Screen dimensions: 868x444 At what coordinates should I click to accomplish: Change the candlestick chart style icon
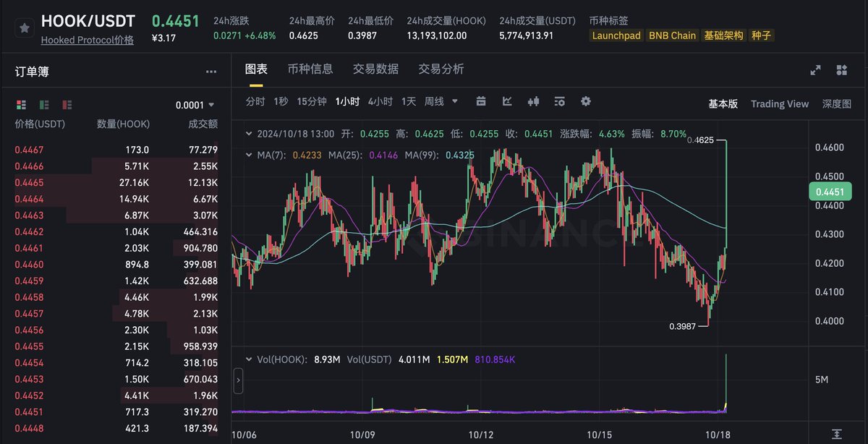[534, 101]
